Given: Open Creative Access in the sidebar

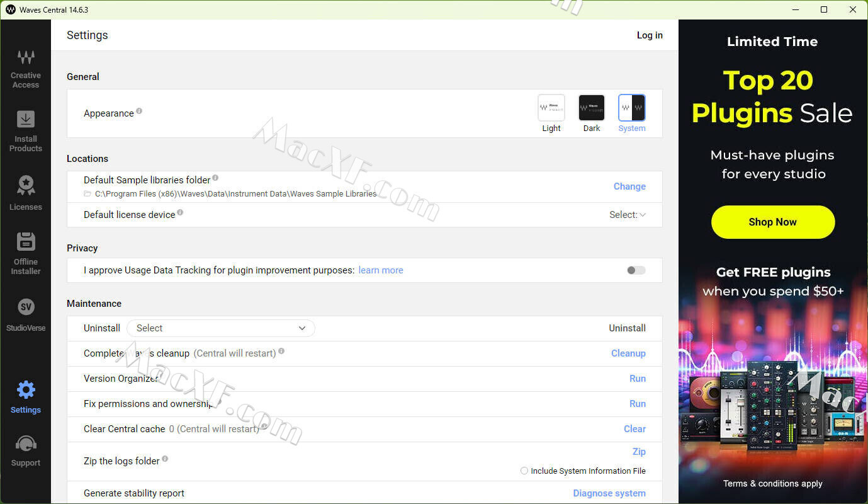Looking at the screenshot, I should [26, 69].
